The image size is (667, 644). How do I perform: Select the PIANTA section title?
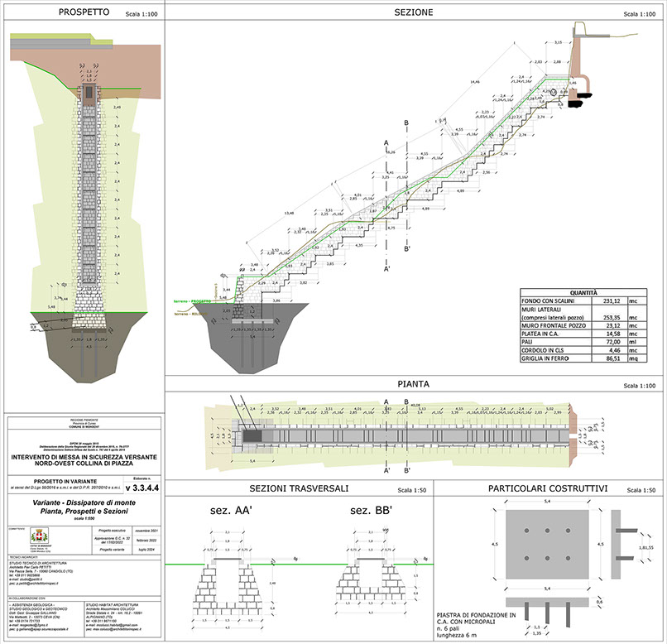pos(411,384)
